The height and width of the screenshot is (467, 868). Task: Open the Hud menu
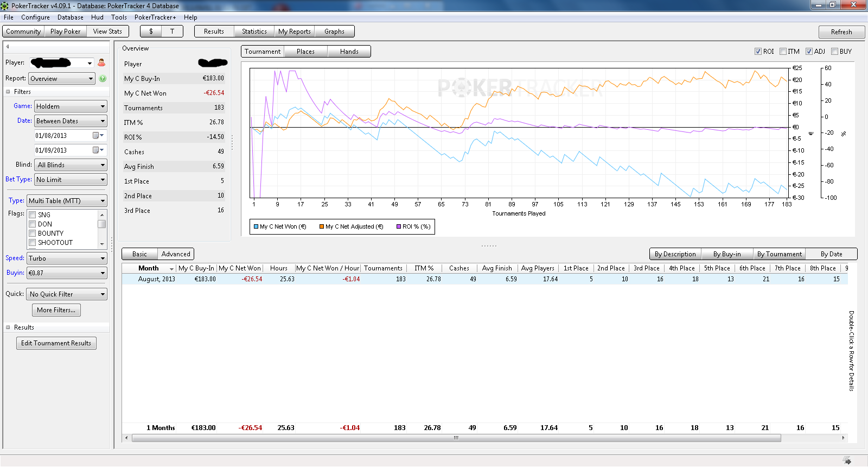point(97,17)
